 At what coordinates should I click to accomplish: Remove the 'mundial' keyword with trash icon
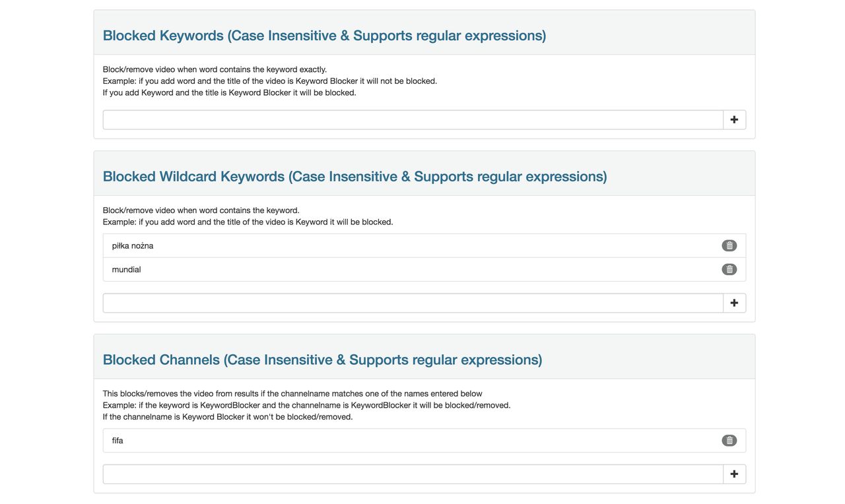click(x=729, y=269)
